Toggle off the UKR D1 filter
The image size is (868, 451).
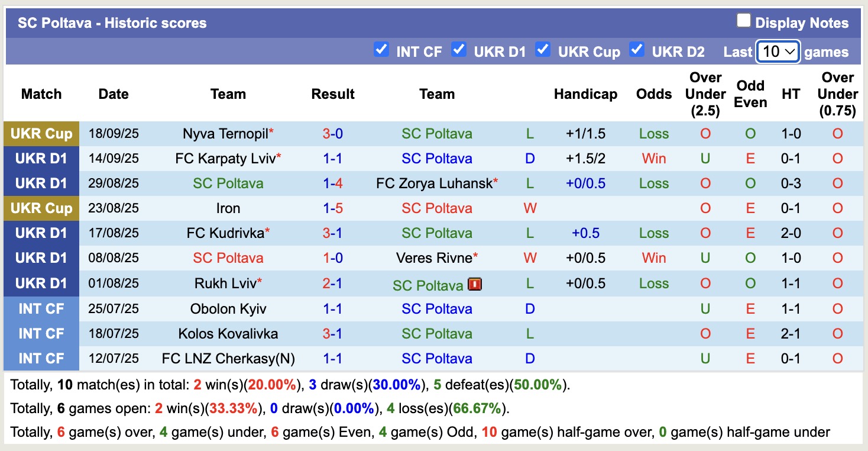pyautogui.click(x=459, y=51)
